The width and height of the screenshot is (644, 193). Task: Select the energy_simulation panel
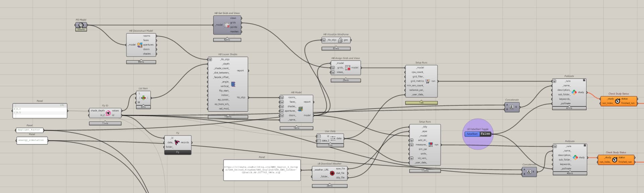pyautogui.click(x=32, y=140)
